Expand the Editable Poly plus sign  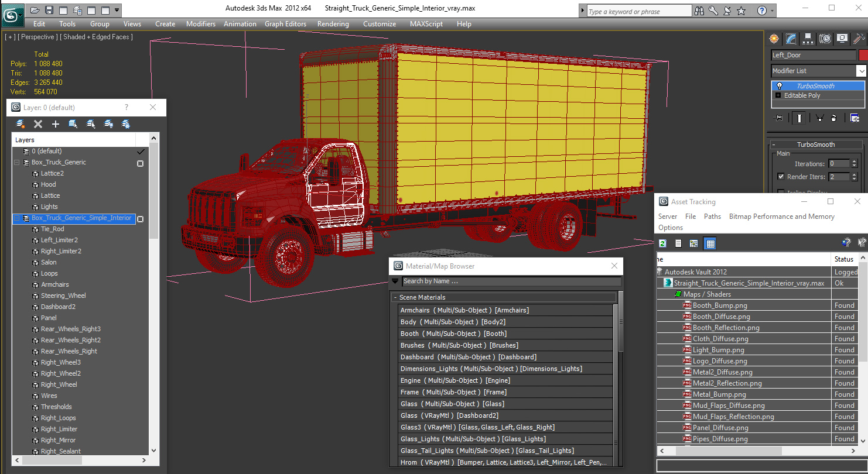[778, 95]
